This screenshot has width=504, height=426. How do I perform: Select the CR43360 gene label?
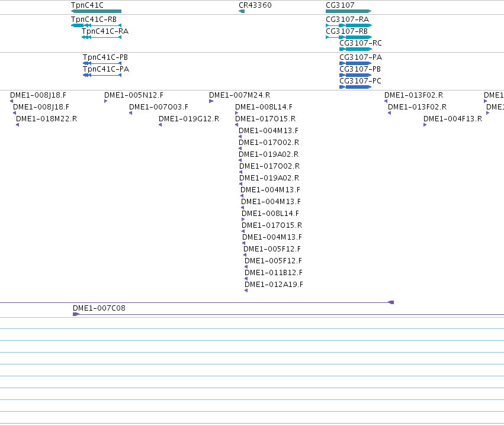[x=255, y=5]
